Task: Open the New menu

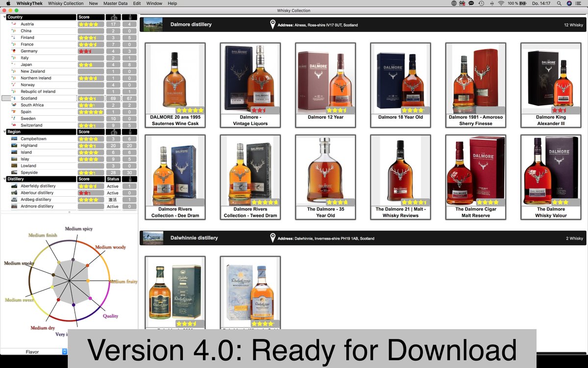Action: point(93,3)
